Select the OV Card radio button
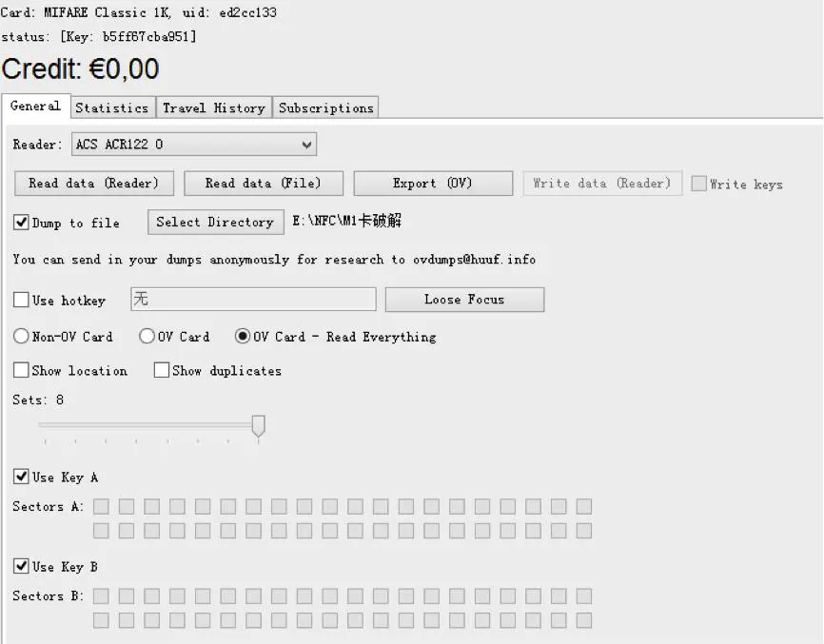Image resolution: width=824 pixels, height=644 pixels. (x=147, y=336)
